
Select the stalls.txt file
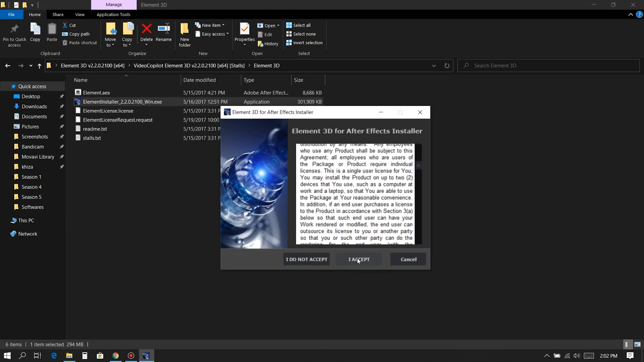tap(92, 138)
